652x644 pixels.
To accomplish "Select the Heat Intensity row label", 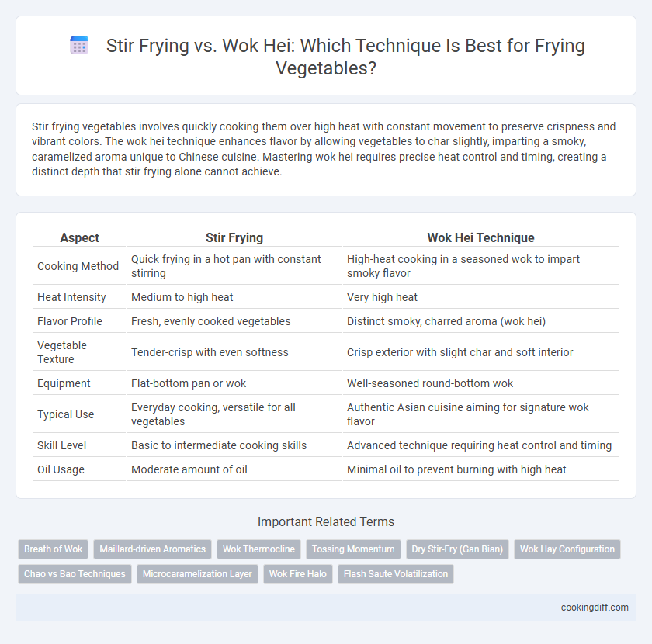I will pyautogui.click(x=71, y=297).
